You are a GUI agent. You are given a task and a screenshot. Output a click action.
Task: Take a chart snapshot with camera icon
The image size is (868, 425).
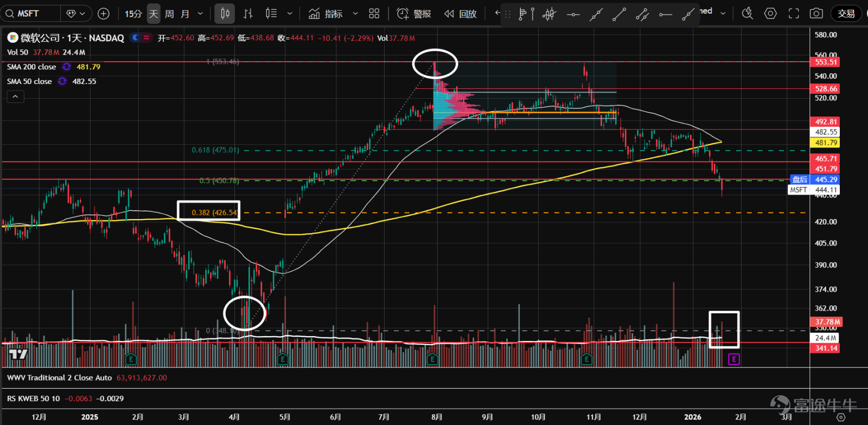pyautogui.click(x=816, y=14)
